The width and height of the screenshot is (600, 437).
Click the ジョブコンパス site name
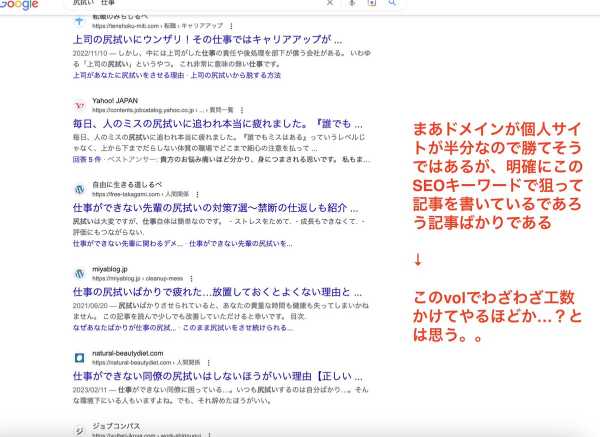tap(116, 426)
